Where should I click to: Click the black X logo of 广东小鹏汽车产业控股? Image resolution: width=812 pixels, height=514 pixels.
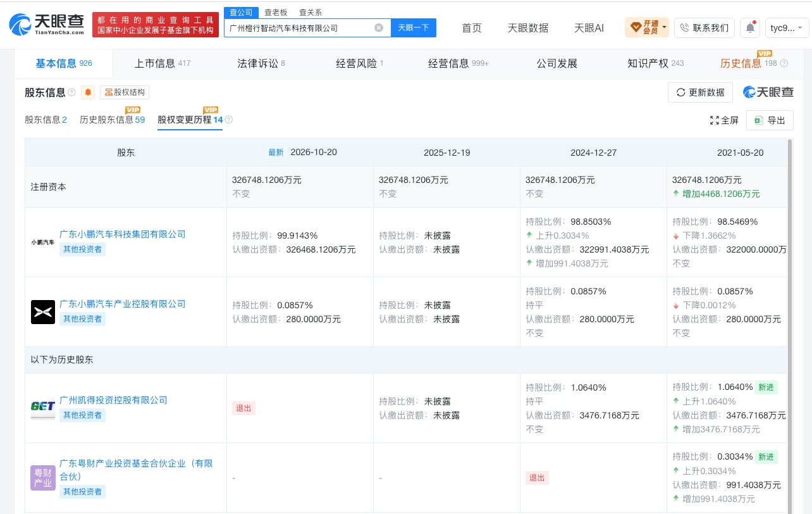(x=43, y=312)
